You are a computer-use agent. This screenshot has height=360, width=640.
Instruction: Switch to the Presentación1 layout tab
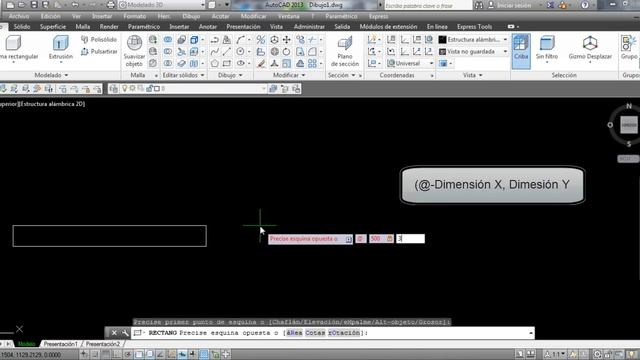tap(60, 344)
